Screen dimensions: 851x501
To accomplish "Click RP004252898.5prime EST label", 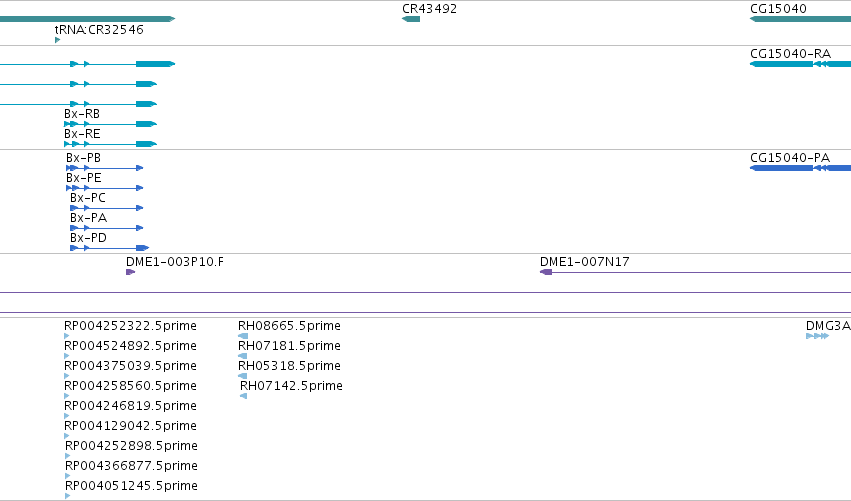I will pos(131,446).
